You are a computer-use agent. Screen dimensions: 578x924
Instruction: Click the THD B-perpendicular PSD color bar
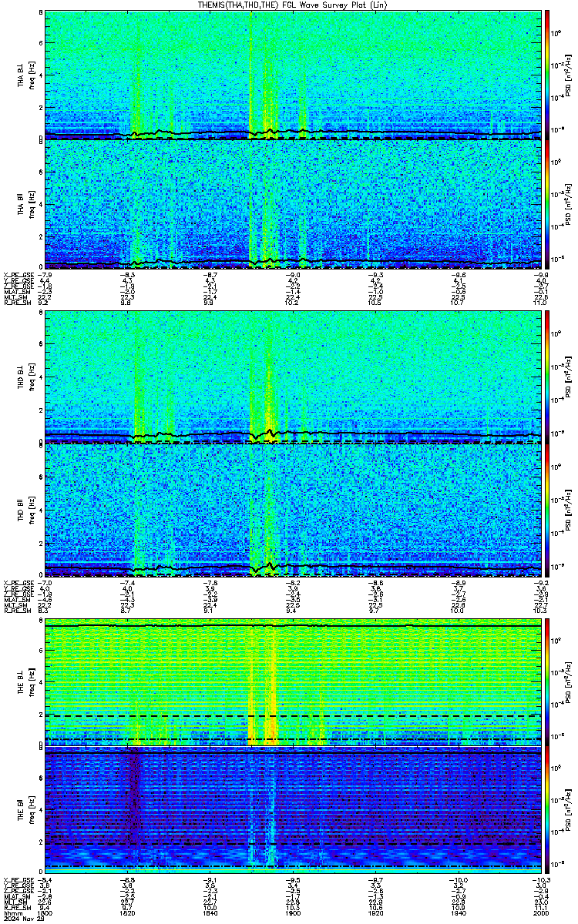point(547,377)
